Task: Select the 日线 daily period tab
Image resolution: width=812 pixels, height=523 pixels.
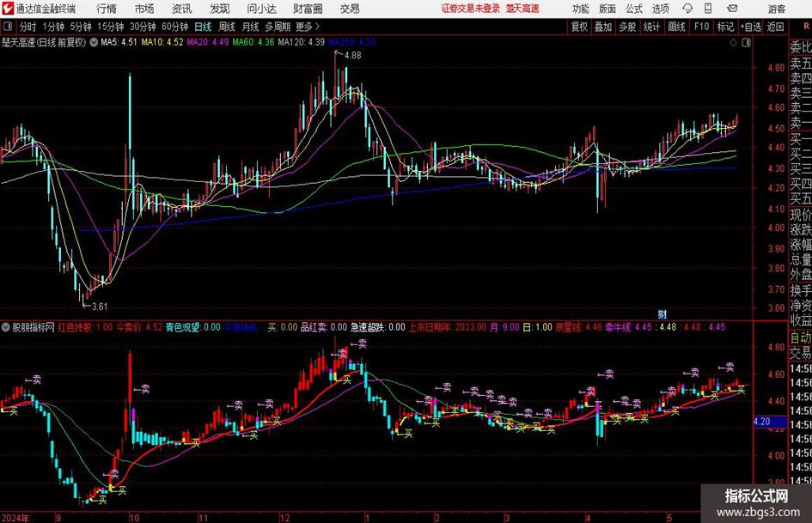Action: (x=203, y=27)
